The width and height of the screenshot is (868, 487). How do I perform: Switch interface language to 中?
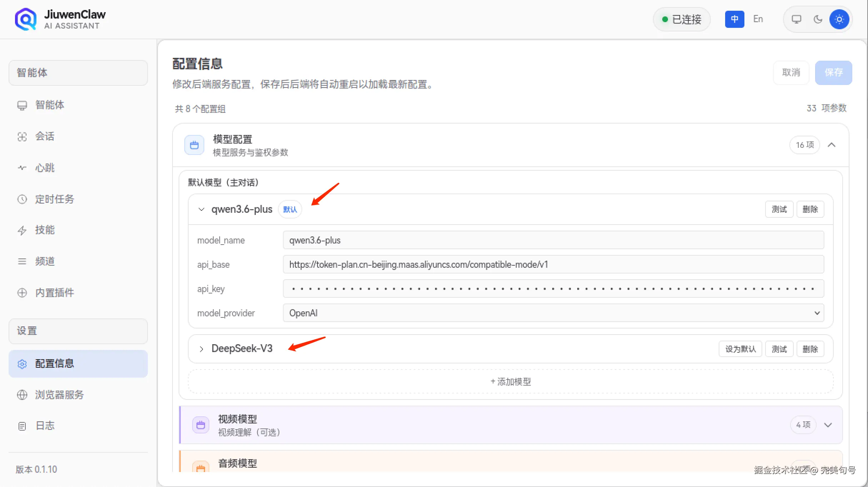pos(734,19)
